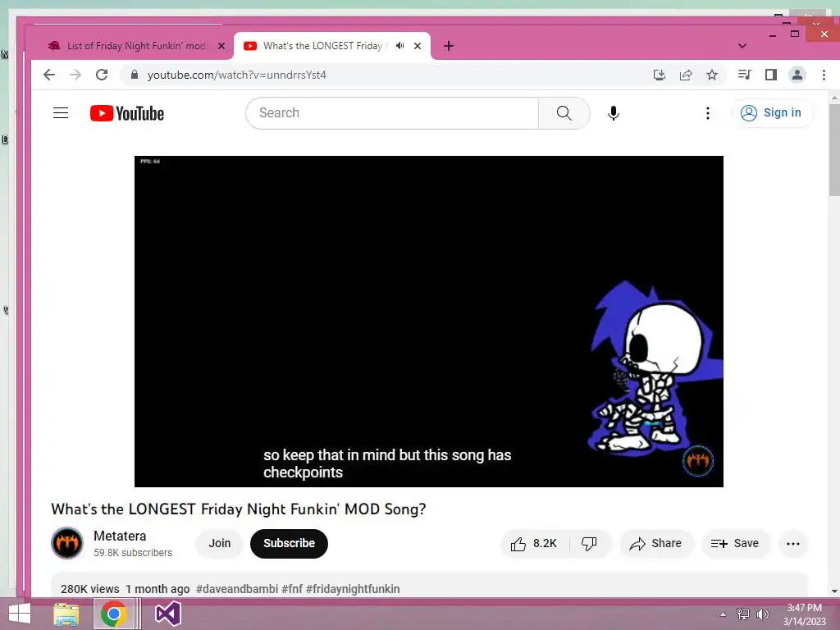View site info via the padlock icon
The height and width of the screenshot is (630, 840).
tap(135, 75)
